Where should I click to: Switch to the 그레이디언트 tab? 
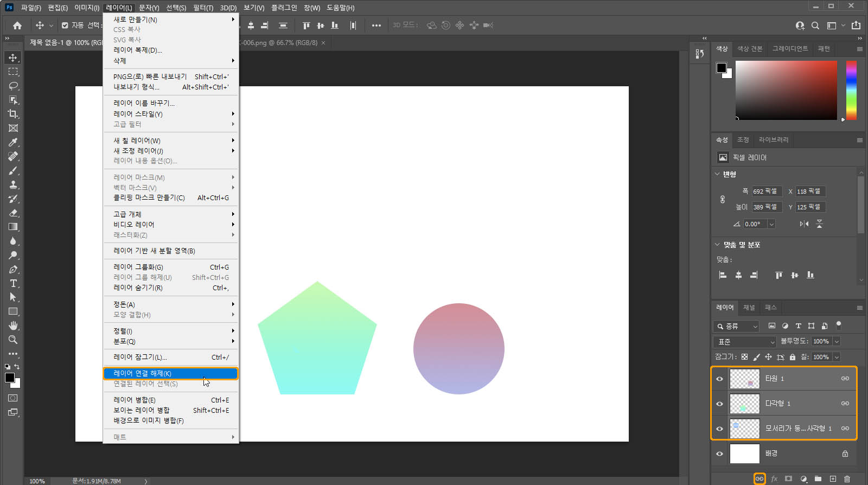[790, 48]
